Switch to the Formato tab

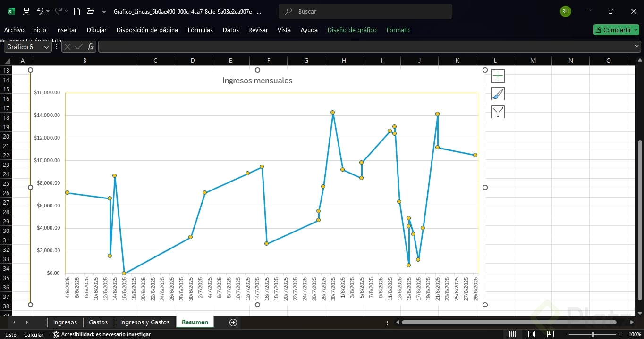click(398, 30)
